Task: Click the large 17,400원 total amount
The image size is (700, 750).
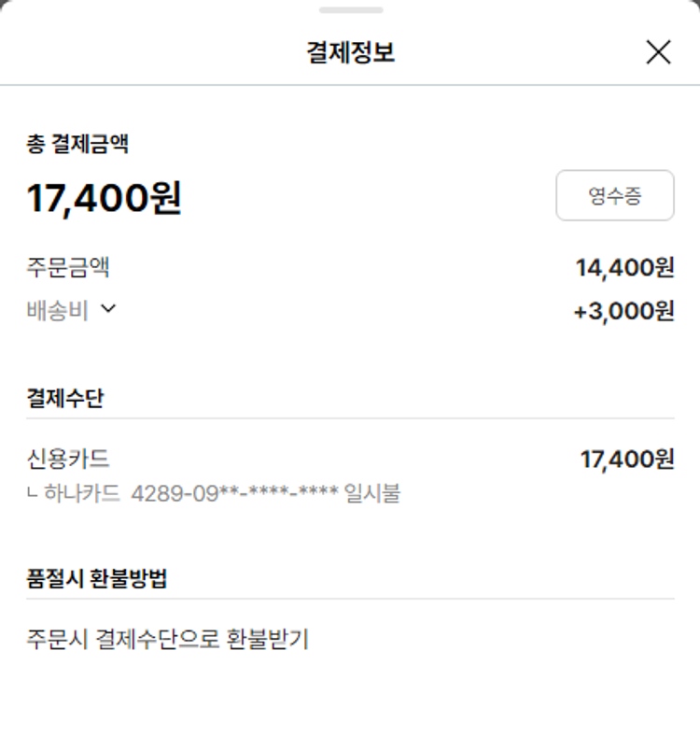Action: point(104,198)
